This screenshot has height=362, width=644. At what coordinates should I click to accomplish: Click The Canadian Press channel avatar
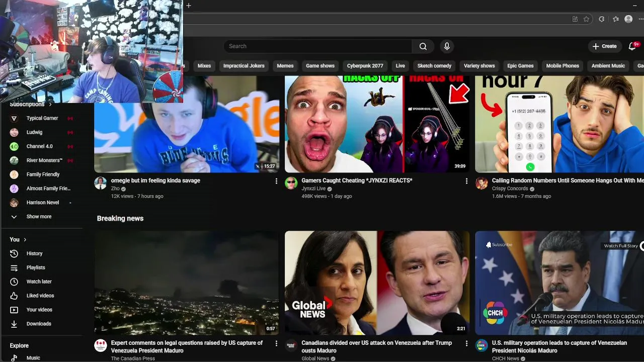point(101,345)
